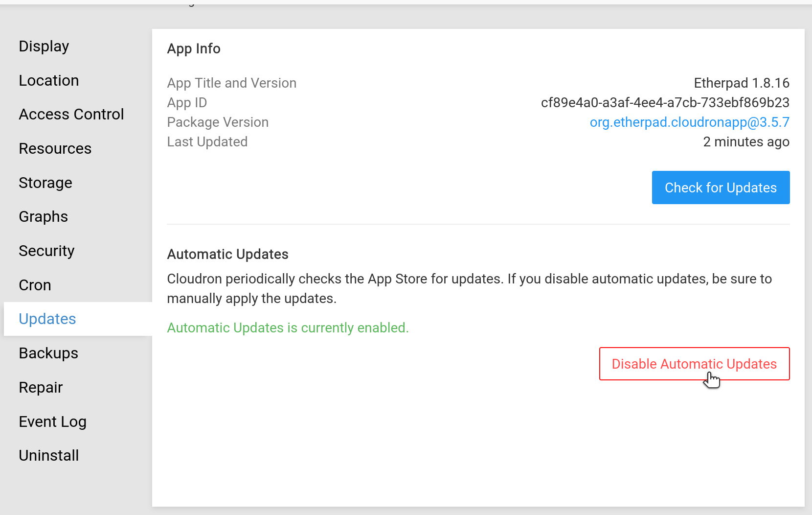Open the Display settings section
Image resolution: width=812 pixels, height=515 pixels.
click(x=44, y=46)
